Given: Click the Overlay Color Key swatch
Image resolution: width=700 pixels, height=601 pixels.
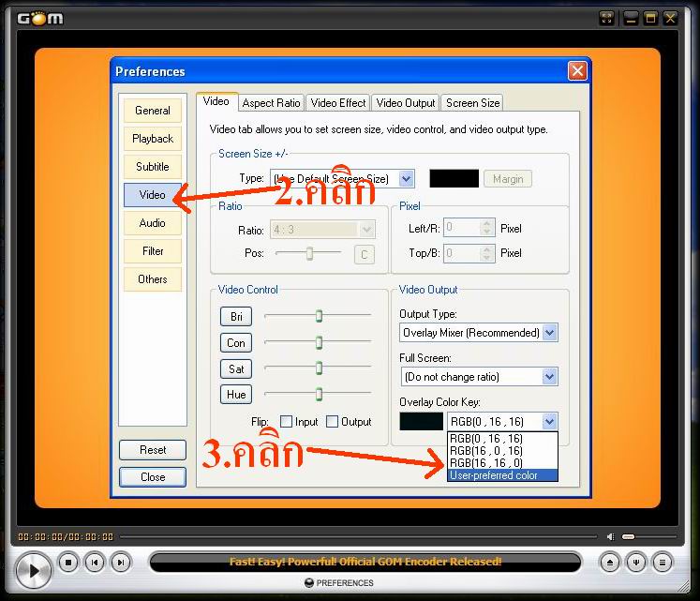Looking at the screenshot, I should (x=422, y=421).
